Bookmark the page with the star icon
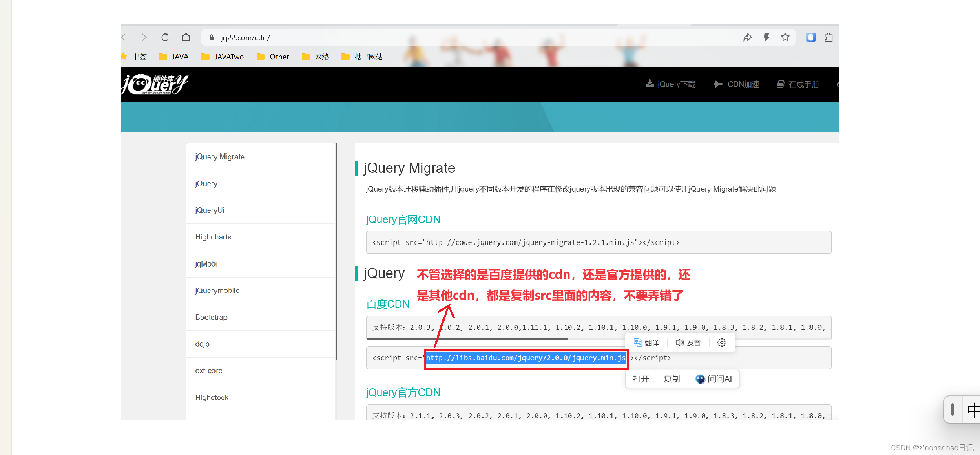Screen dimensions: 980x455 tap(785, 37)
